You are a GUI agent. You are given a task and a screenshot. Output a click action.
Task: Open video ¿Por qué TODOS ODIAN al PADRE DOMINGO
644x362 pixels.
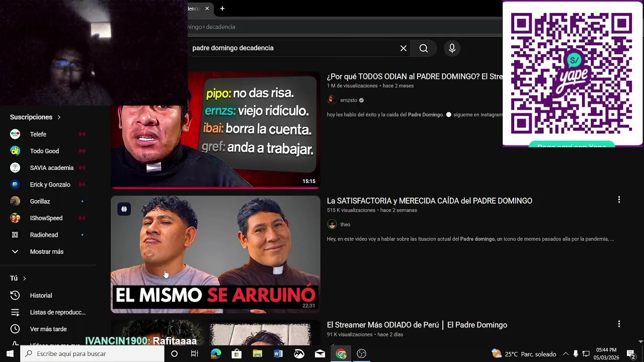point(415,76)
